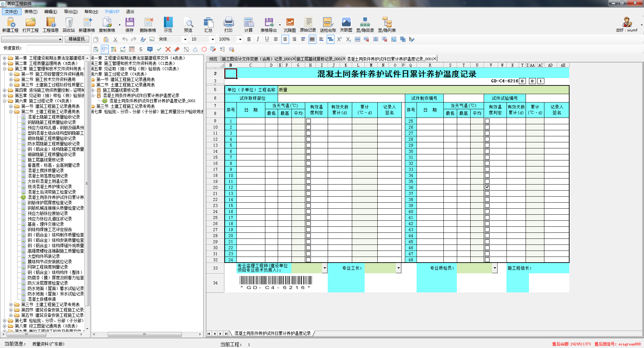Apply italic formatting

point(258,39)
